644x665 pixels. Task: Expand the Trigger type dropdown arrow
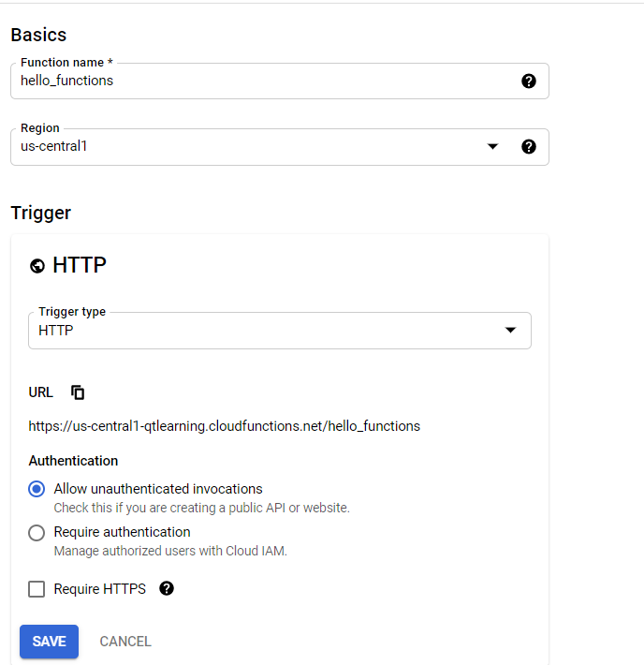pyautogui.click(x=510, y=331)
